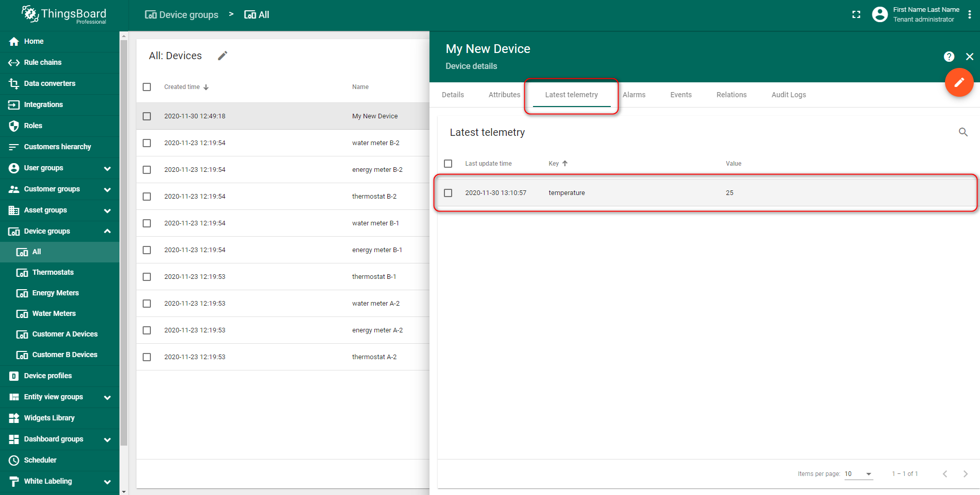Expand Customer groups menu
Viewport: 980px width, 495px height.
click(107, 189)
